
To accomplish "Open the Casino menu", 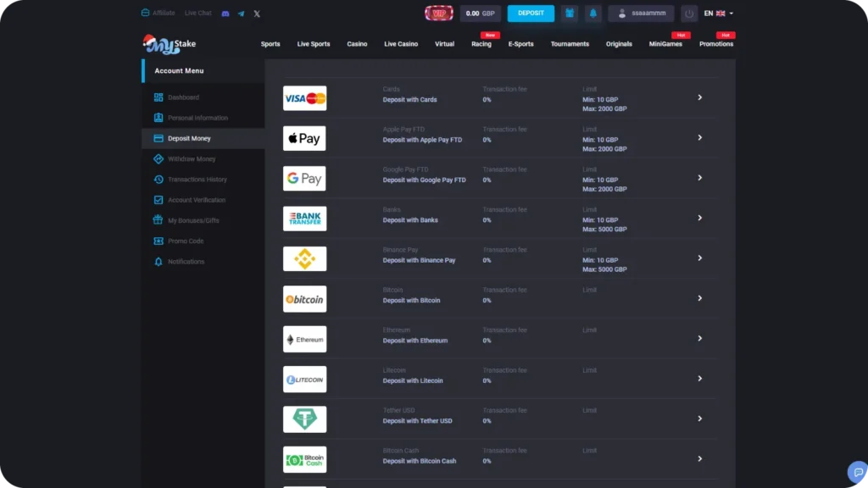I will [x=357, y=44].
